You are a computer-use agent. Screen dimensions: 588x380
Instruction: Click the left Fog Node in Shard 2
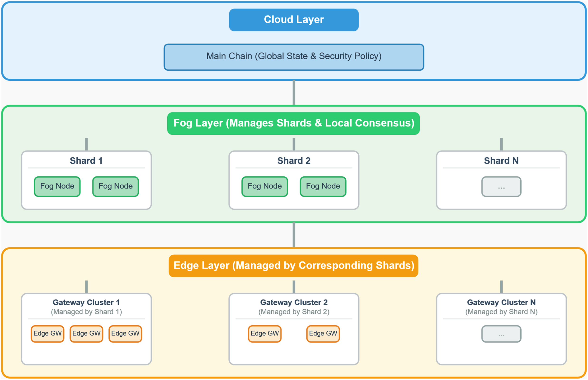(265, 186)
